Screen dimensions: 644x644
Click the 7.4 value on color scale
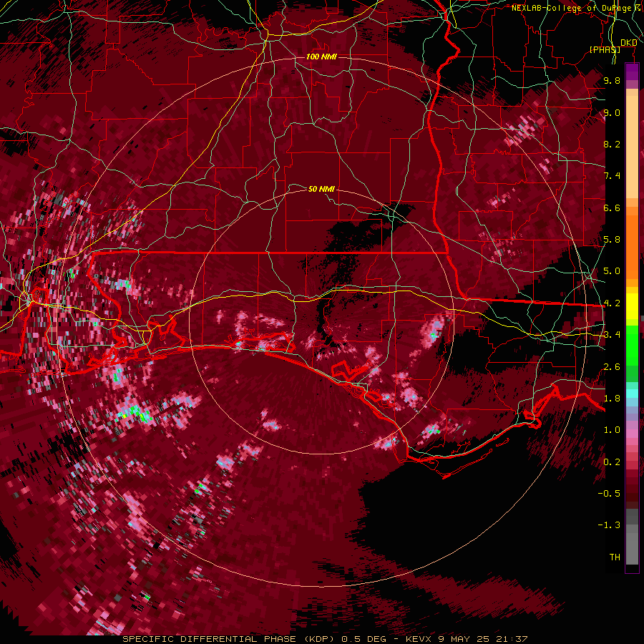click(612, 176)
